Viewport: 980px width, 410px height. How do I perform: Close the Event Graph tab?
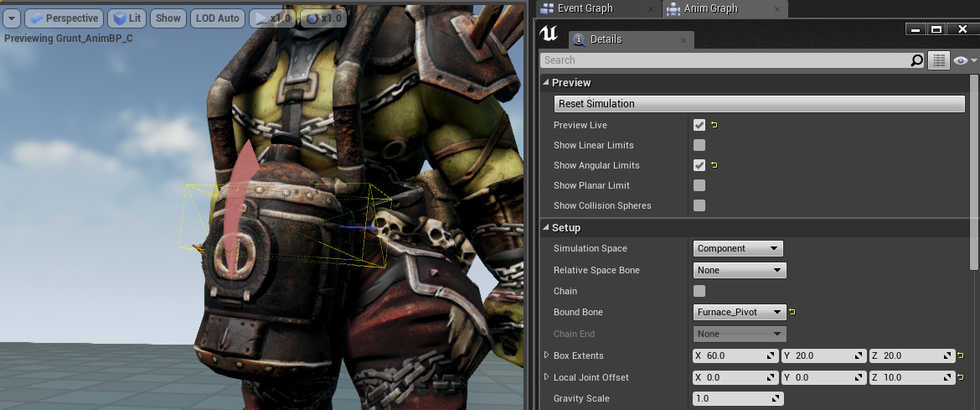click(x=651, y=8)
